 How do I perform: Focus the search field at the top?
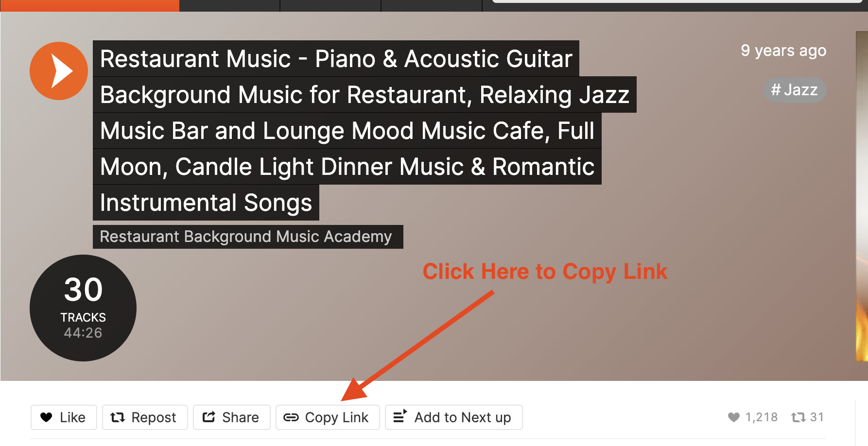tap(677, 1)
